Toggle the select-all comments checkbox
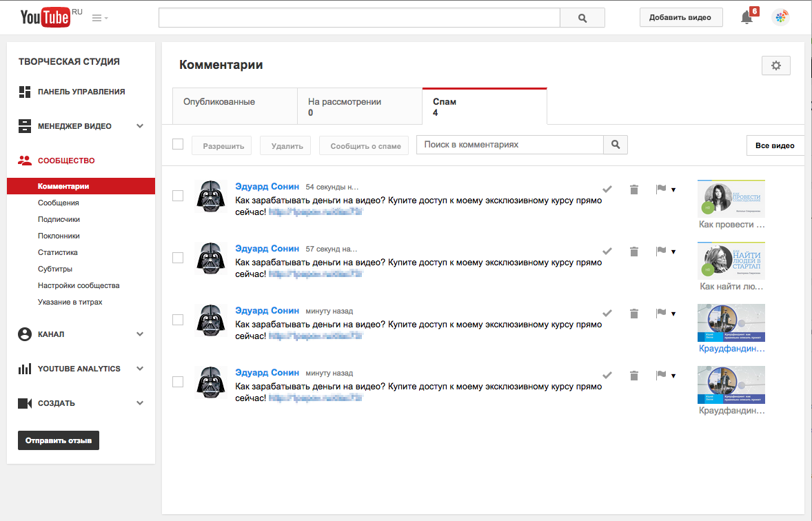 178,144
